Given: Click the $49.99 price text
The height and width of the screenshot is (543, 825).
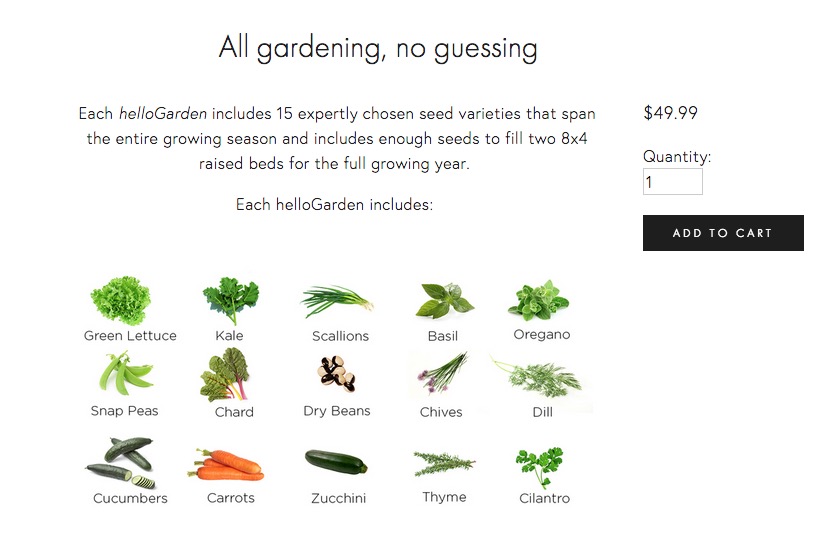Looking at the screenshot, I should pyautogui.click(x=670, y=113).
